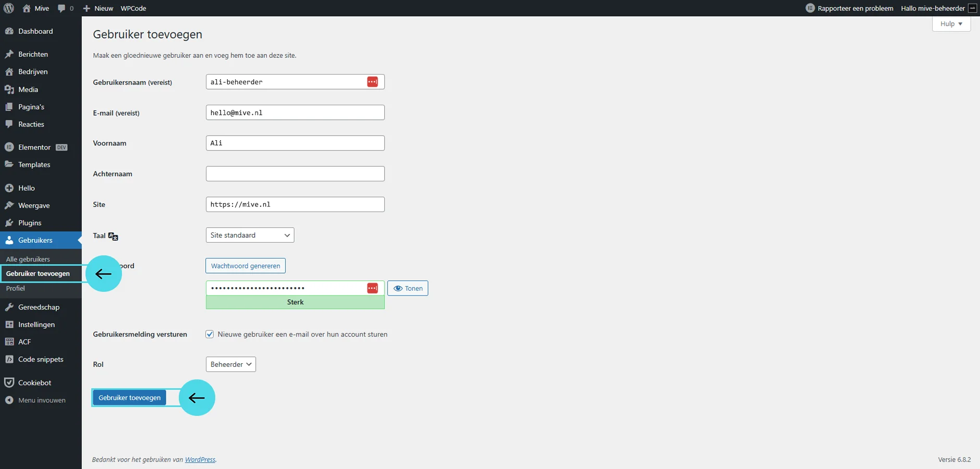The width and height of the screenshot is (980, 469).
Task: Show the password with Tonen button
Action: tap(408, 288)
